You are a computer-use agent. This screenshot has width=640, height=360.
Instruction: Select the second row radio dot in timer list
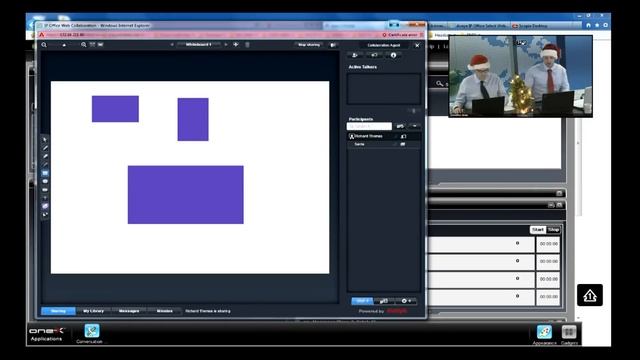coord(518,261)
